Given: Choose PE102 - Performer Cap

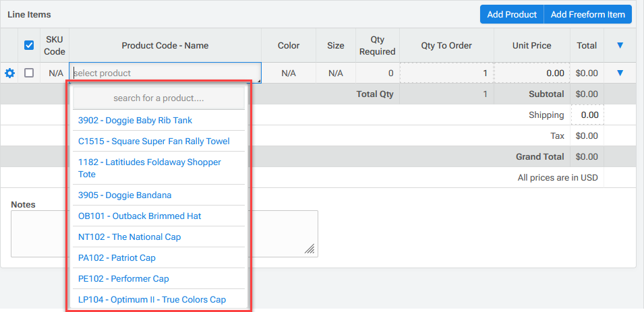Looking at the screenshot, I should click(123, 279).
